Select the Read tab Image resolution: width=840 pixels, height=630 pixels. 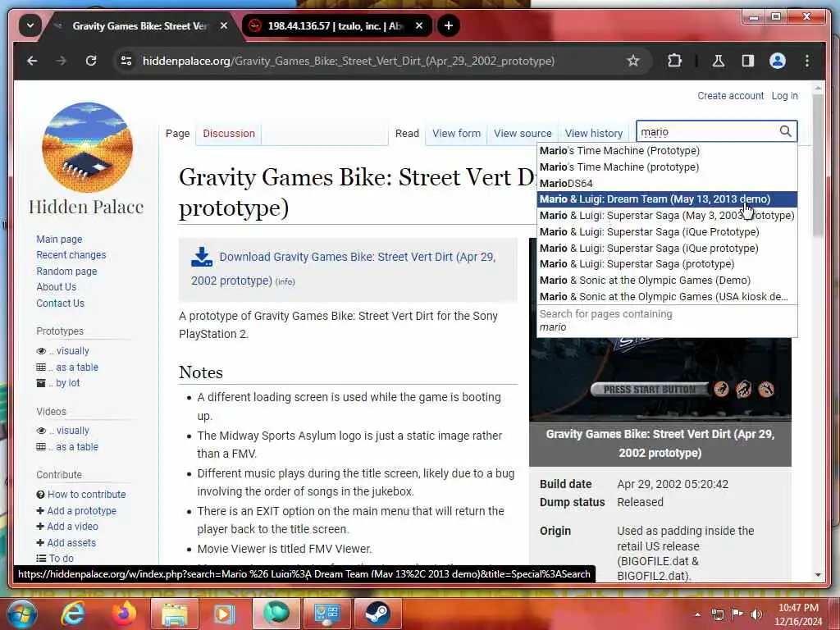[407, 134]
